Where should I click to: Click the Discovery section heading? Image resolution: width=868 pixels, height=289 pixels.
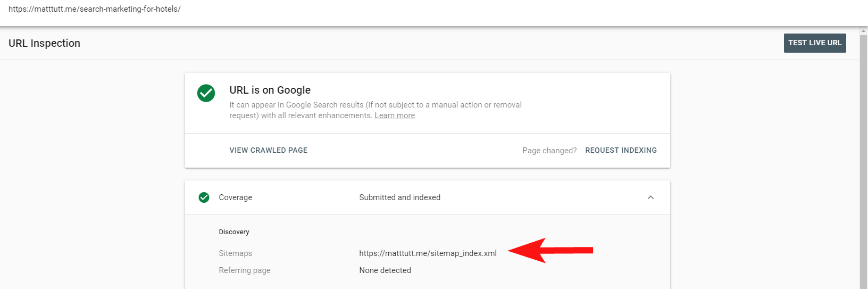point(233,232)
